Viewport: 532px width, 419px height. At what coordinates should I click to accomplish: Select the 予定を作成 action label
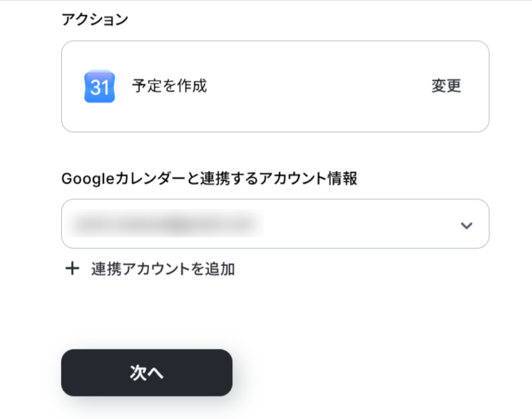[170, 86]
